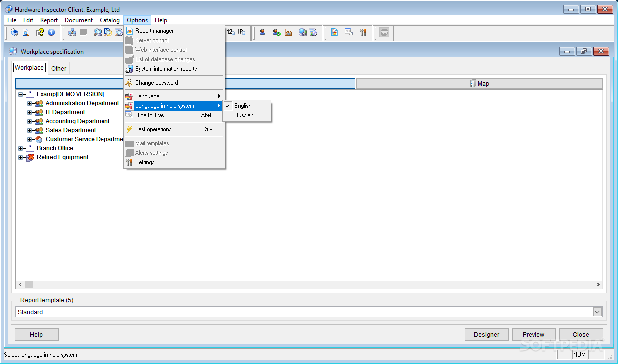Viewport: 618px width, 364px height.
Task: Click the tree horizontal scrollbar thumb
Action: point(29,285)
